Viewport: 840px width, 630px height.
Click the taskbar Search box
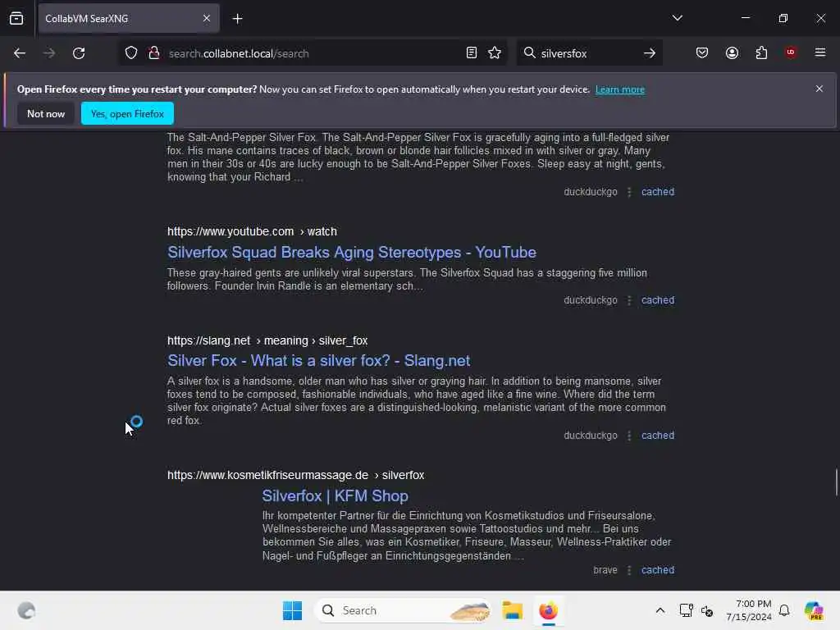point(403,610)
